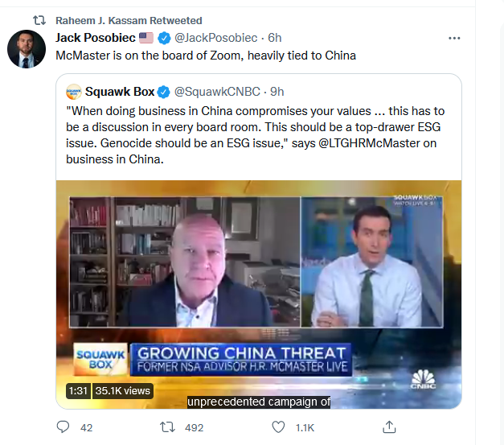Image resolution: width=504 pixels, height=445 pixels.
Task: Click Squawk Box verified checkmark badge
Action: pos(163,92)
